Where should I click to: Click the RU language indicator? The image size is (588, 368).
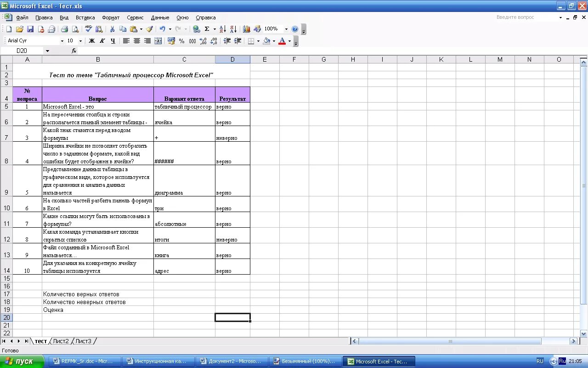[x=540, y=362]
